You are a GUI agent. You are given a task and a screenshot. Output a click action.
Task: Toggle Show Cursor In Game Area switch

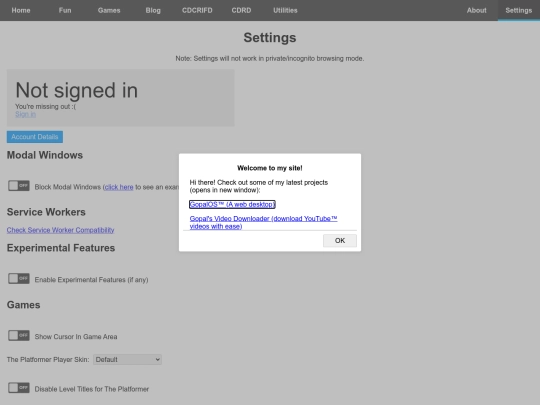click(19, 335)
